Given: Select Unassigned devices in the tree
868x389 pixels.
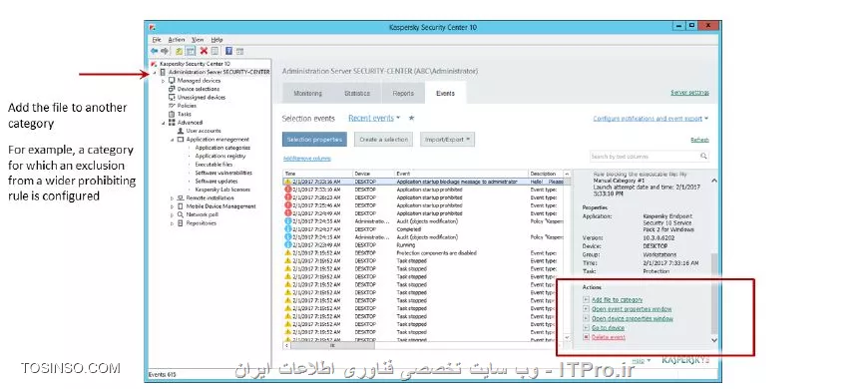Looking at the screenshot, I should click(x=202, y=97).
